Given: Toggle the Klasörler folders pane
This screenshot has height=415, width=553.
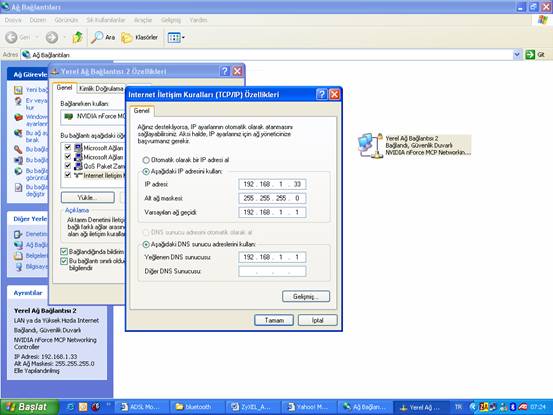Looking at the screenshot, I should [140, 37].
